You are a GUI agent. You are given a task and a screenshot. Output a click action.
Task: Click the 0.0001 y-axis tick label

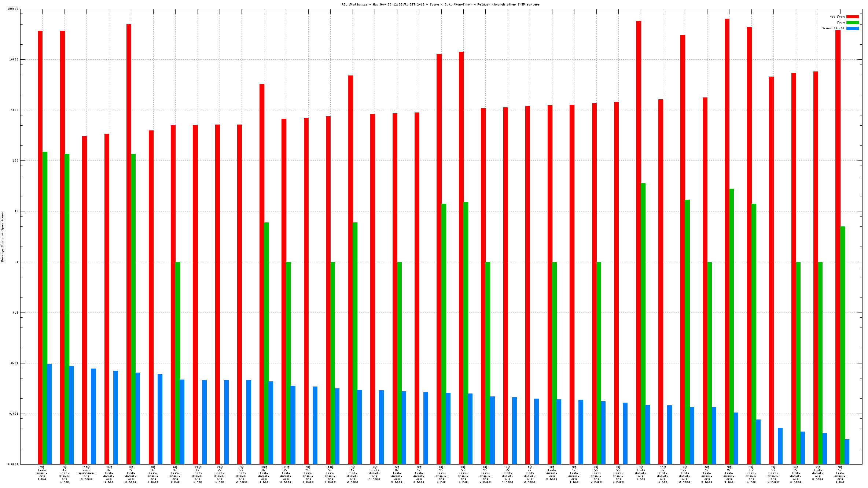tap(14, 464)
